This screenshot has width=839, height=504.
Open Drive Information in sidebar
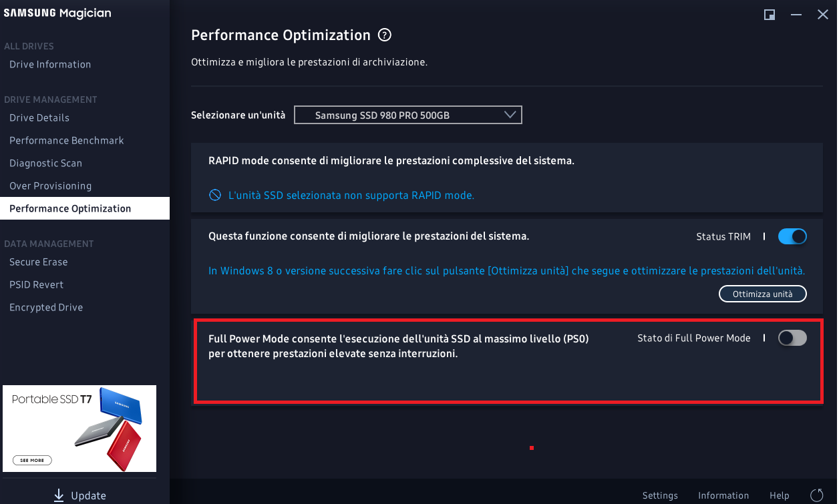[50, 64]
